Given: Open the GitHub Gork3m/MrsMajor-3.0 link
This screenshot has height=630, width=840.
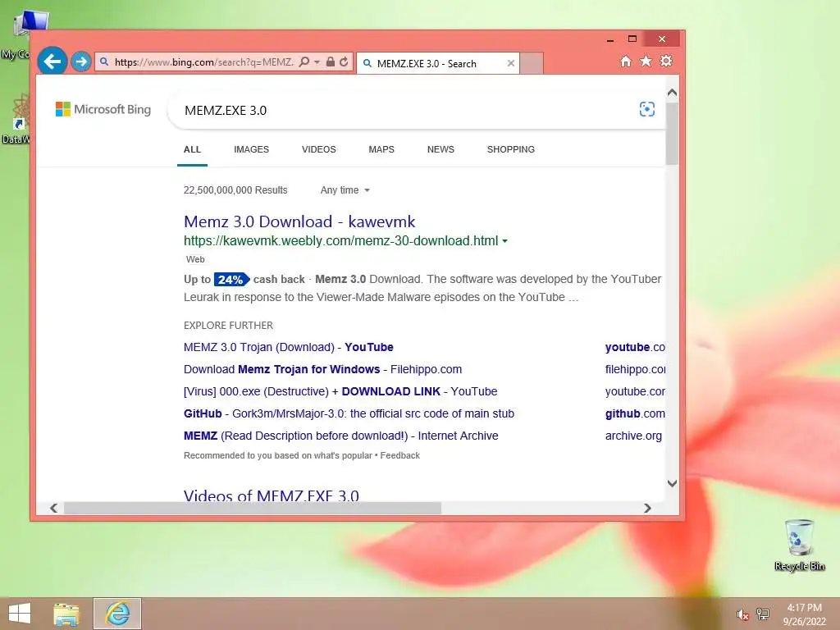Looking at the screenshot, I should (349, 413).
